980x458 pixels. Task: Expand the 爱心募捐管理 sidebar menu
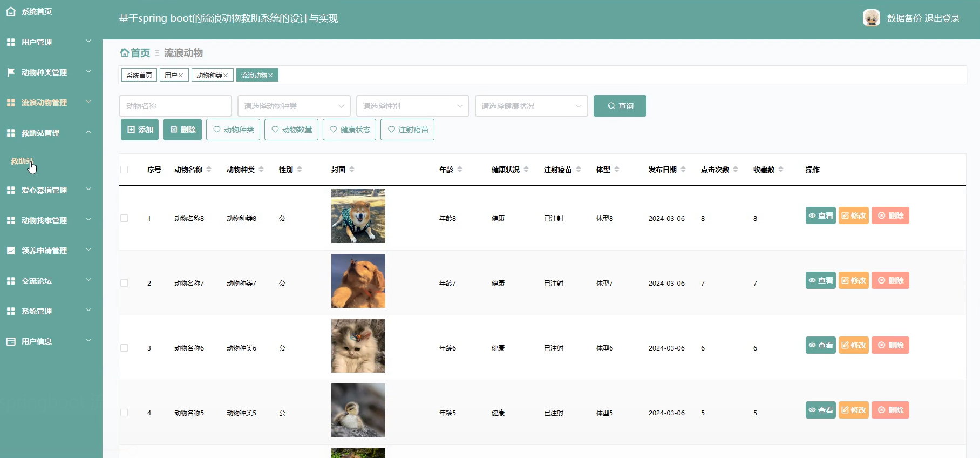point(51,190)
